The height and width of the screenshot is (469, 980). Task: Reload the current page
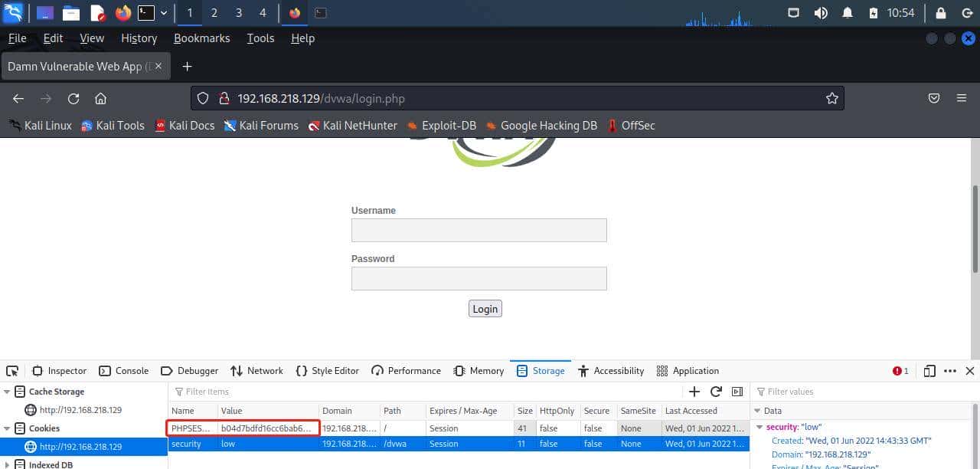73,99
